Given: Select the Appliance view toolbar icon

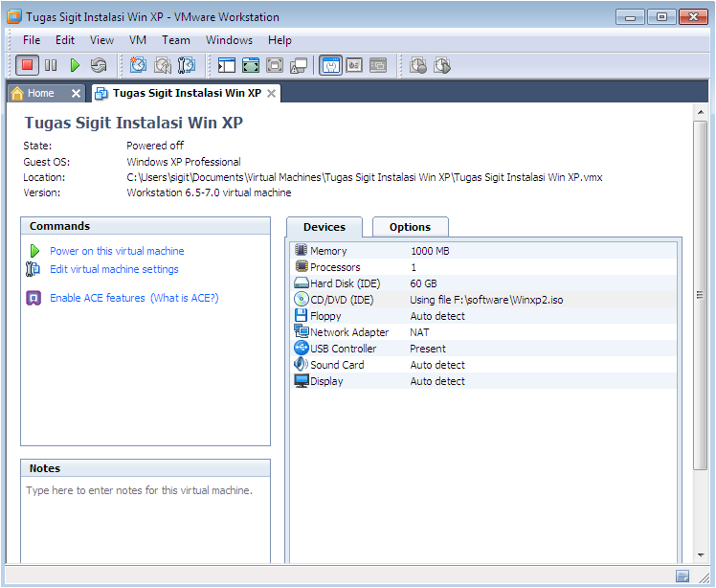Looking at the screenshot, I should pos(354,65).
